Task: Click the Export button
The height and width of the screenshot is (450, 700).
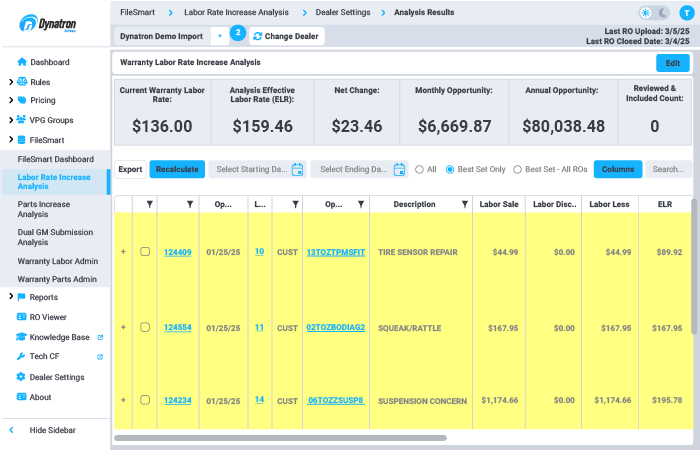Action: tap(130, 169)
